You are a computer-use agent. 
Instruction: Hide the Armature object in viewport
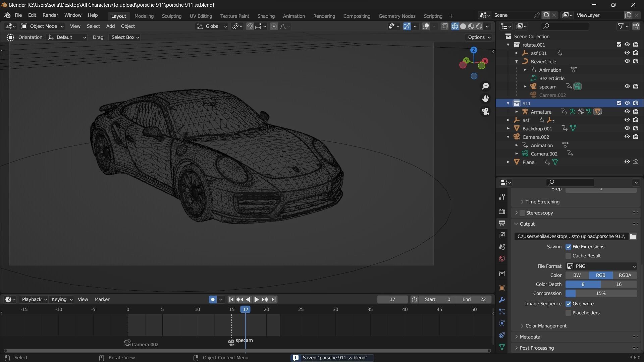point(627,112)
